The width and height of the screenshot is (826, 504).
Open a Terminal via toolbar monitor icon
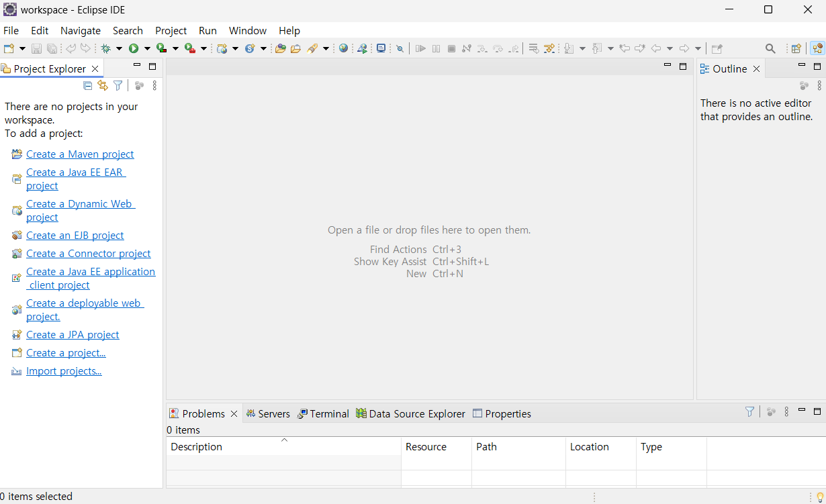click(381, 48)
